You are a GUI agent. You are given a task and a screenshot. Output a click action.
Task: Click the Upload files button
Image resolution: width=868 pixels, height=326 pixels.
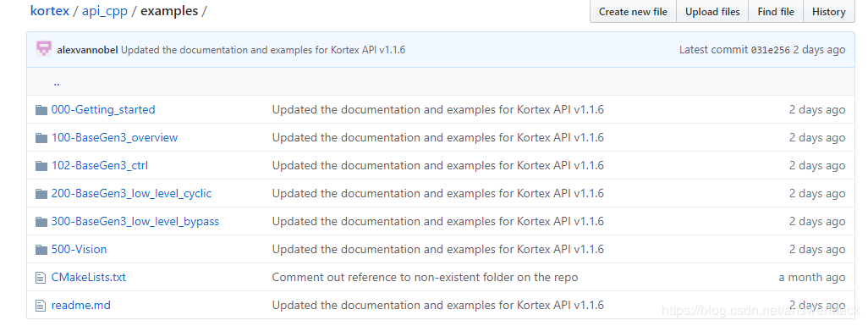(712, 12)
